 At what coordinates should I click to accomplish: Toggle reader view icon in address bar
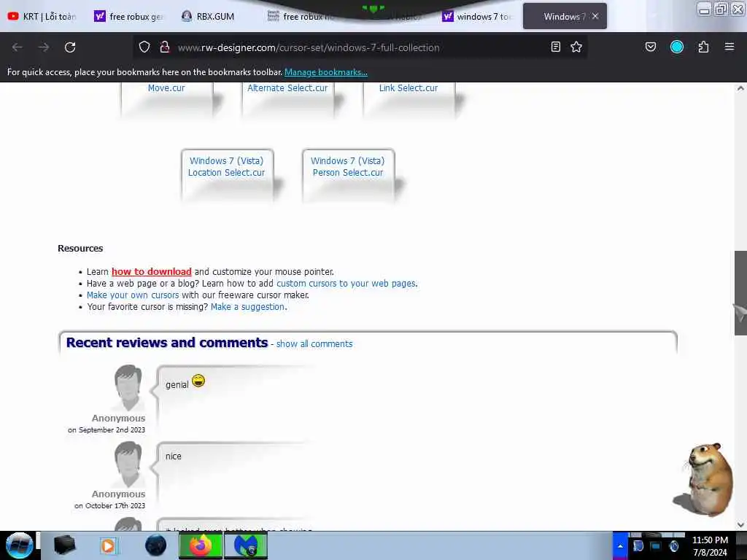click(x=555, y=47)
